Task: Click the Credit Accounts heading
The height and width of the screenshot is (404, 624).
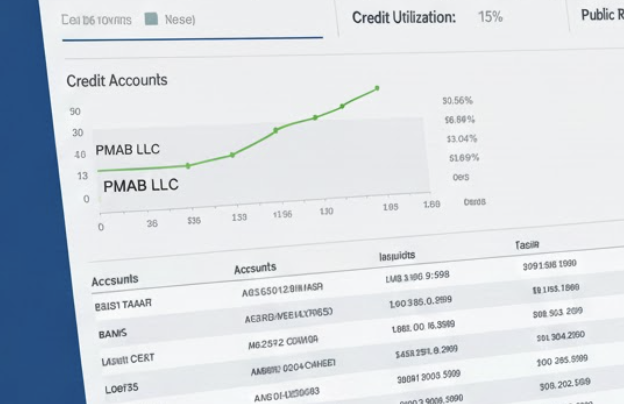Action: 117,81
